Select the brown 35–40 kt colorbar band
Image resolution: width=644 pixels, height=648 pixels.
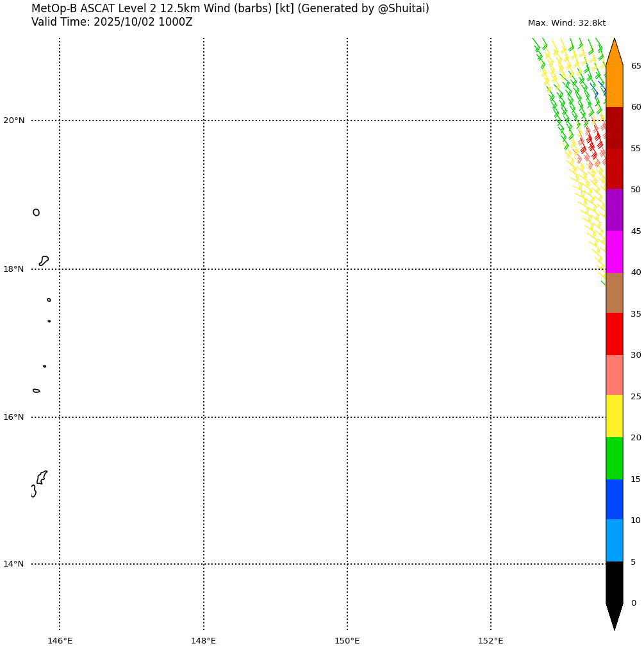tap(614, 293)
